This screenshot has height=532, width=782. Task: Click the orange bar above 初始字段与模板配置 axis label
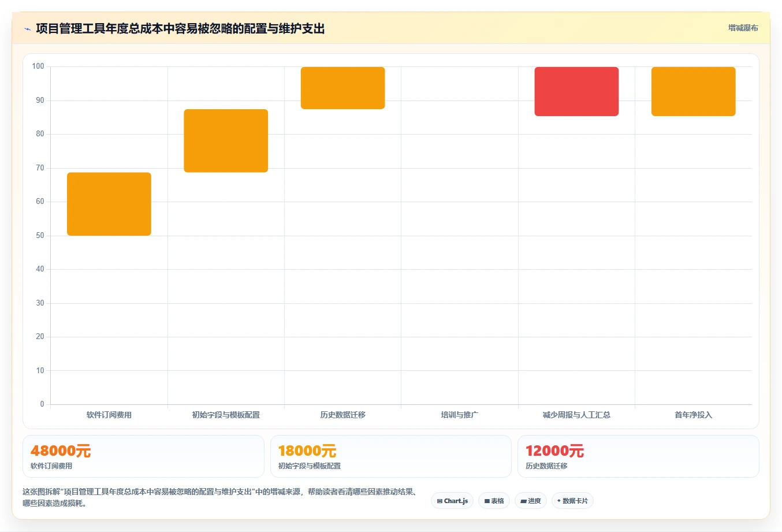[226, 140]
